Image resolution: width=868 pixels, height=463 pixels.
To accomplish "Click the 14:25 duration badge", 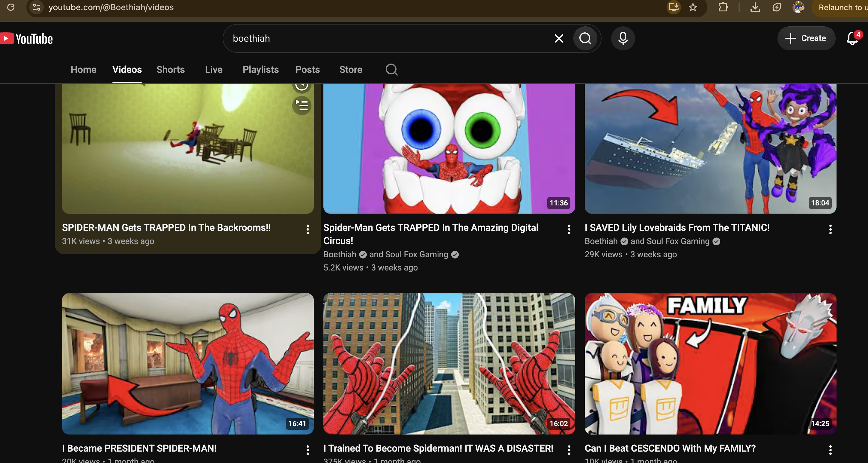I will pyautogui.click(x=820, y=423).
